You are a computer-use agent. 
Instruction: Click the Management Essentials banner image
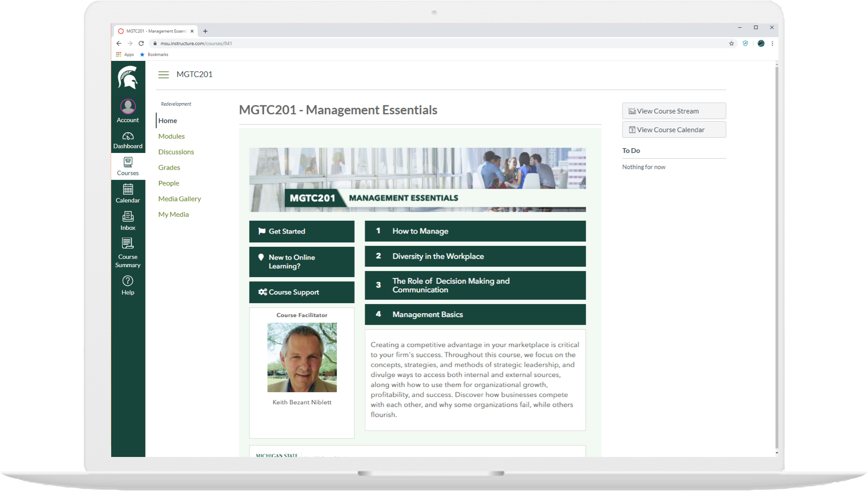(417, 180)
